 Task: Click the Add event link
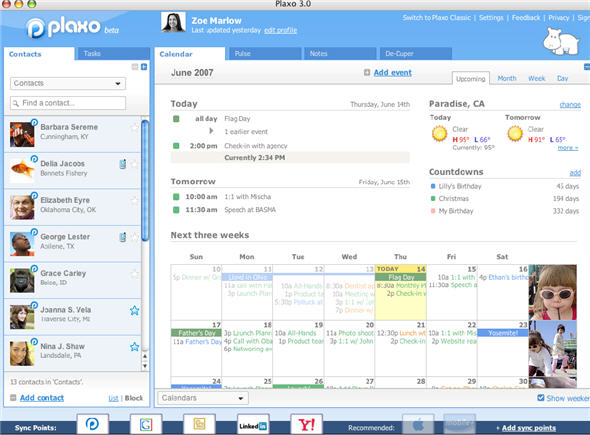(x=392, y=73)
